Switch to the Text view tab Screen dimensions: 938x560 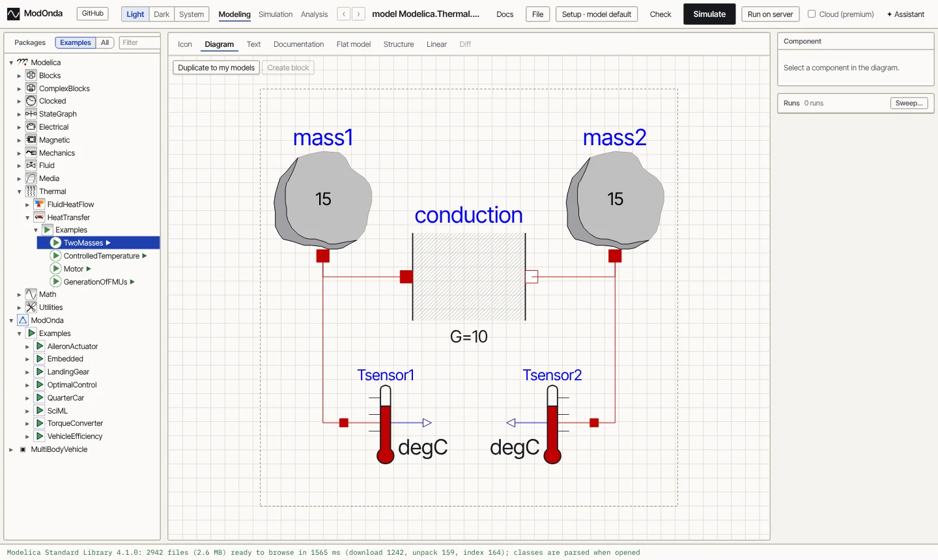(x=253, y=44)
